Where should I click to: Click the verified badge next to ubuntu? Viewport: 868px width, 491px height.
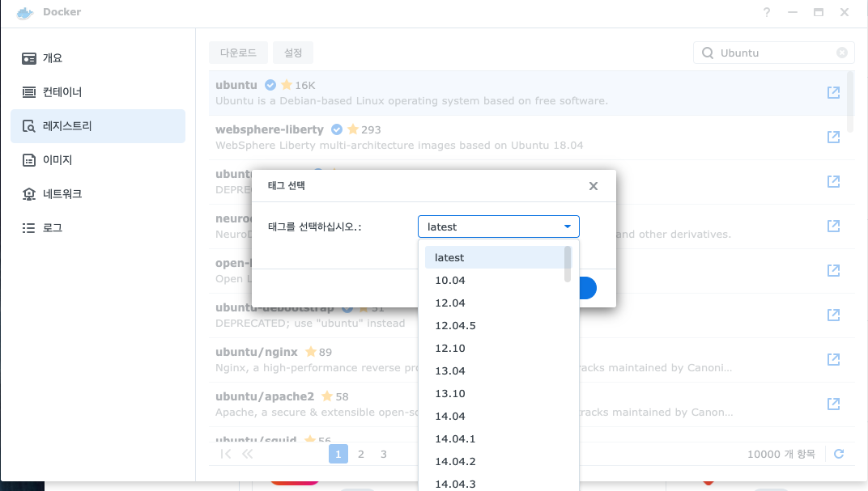(x=270, y=85)
